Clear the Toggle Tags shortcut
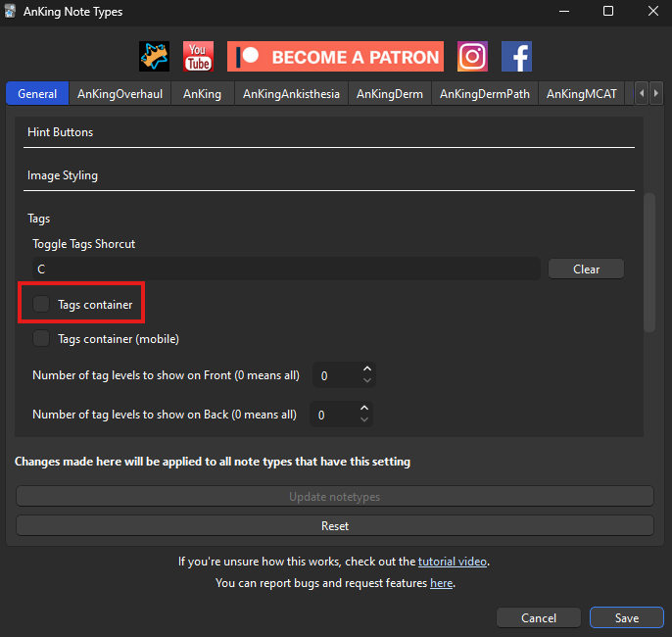The height and width of the screenshot is (637, 672). tap(586, 269)
